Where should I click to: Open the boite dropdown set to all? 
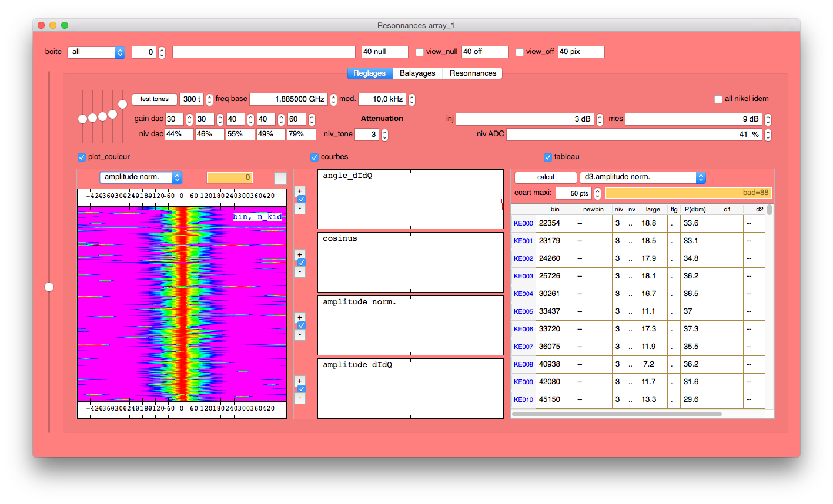[x=96, y=52]
